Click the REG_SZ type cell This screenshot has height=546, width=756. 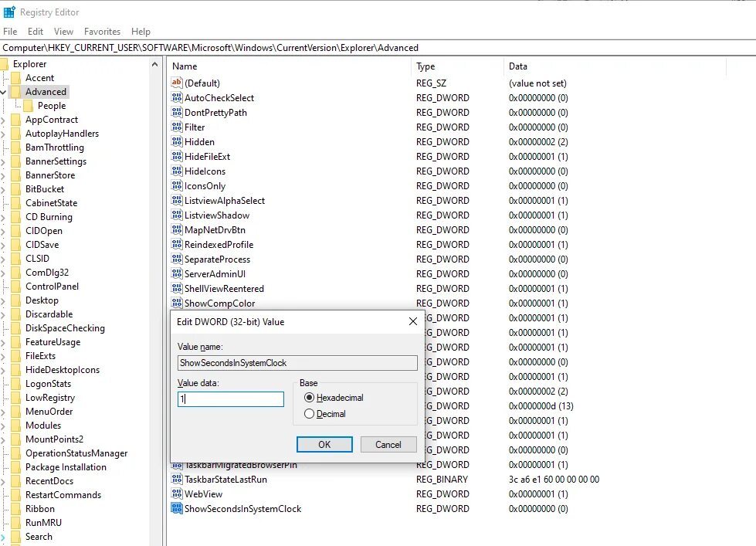click(x=431, y=83)
